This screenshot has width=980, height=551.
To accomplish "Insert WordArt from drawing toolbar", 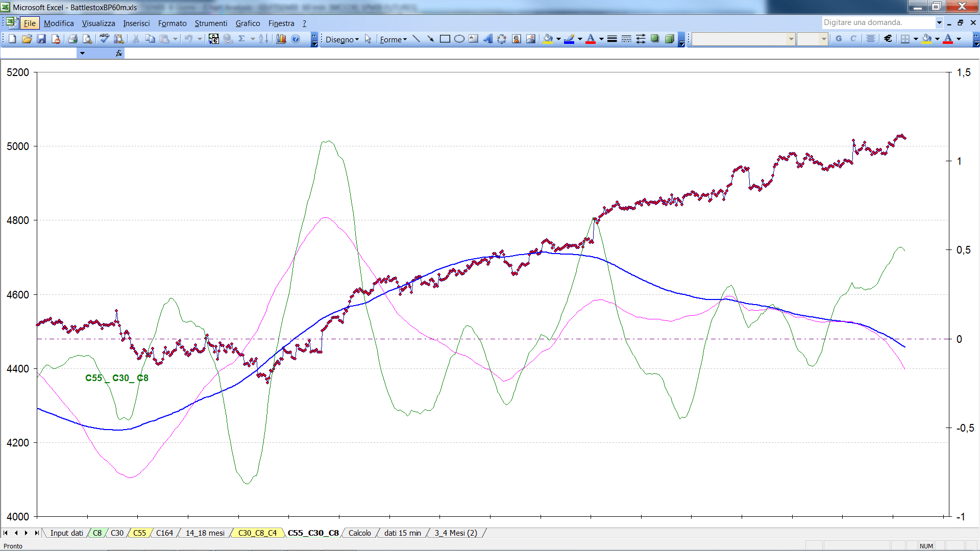I will pyautogui.click(x=488, y=39).
